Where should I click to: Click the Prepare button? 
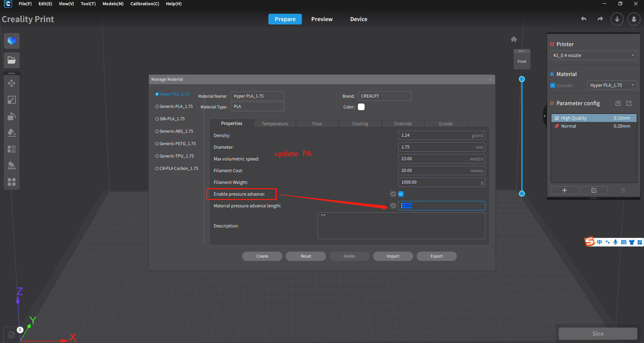[x=285, y=19]
